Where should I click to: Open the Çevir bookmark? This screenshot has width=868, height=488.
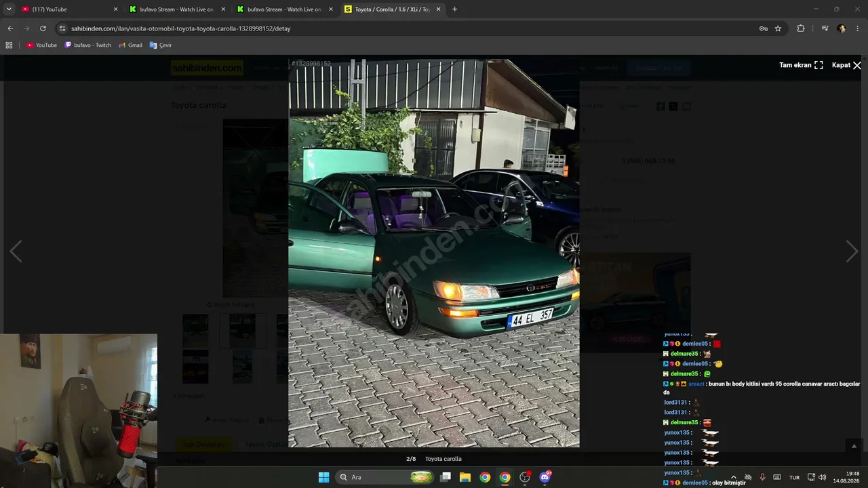(161, 45)
